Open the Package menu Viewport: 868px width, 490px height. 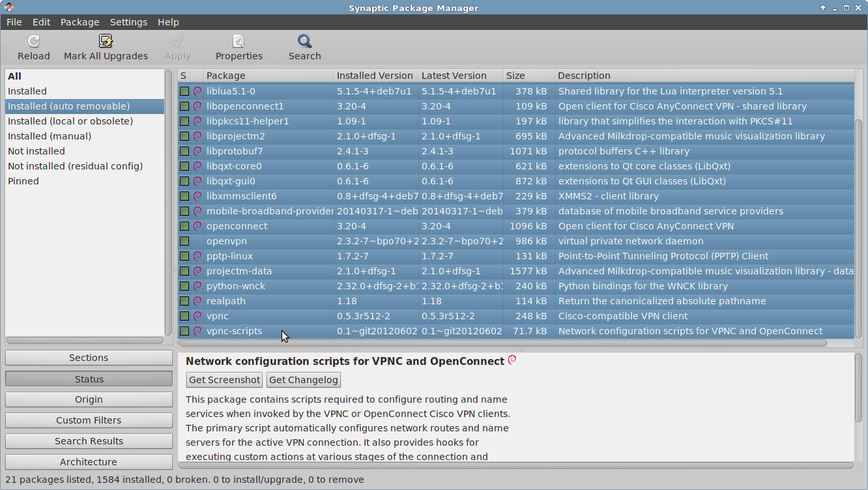pos(80,22)
